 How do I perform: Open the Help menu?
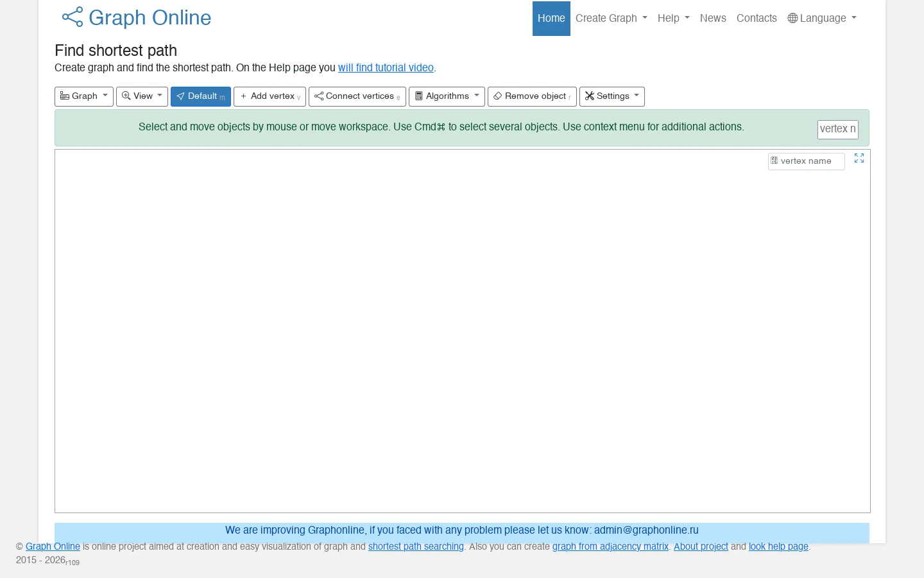(x=674, y=19)
